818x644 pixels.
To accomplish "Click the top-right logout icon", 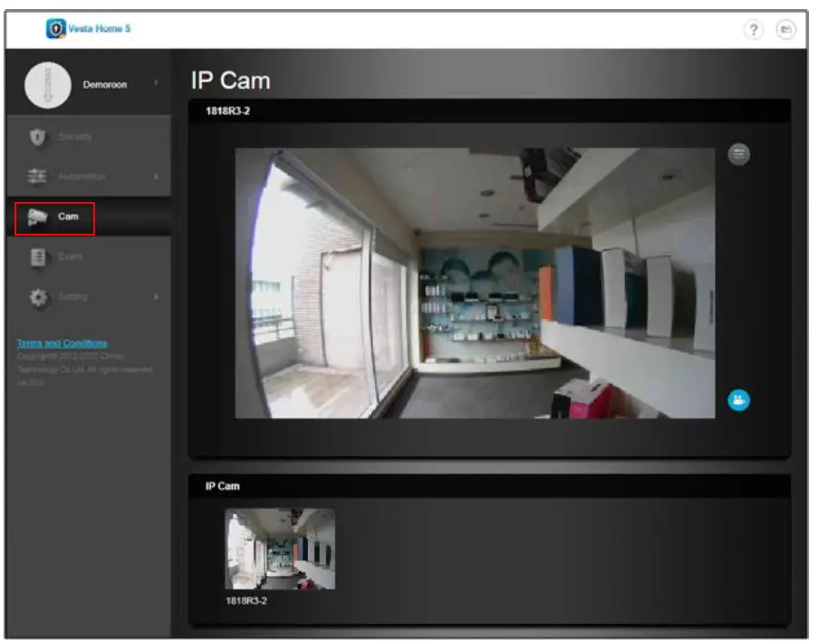I will tap(785, 30).
